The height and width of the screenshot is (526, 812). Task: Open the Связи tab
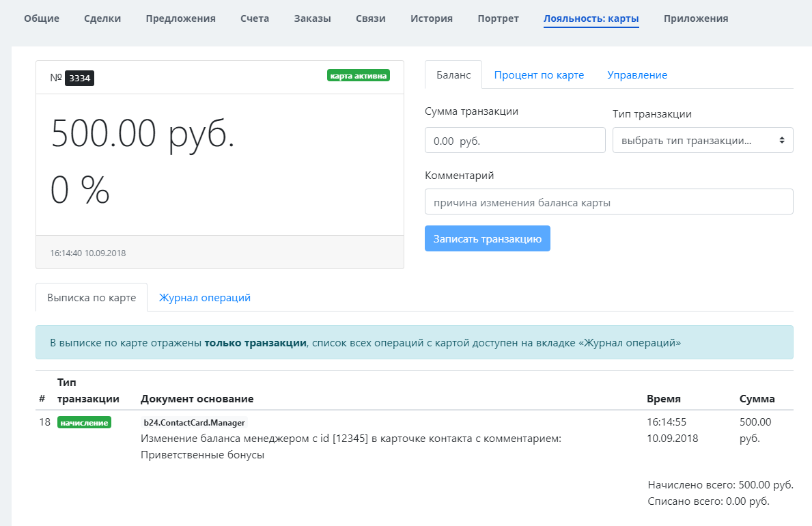click(371, 18)
